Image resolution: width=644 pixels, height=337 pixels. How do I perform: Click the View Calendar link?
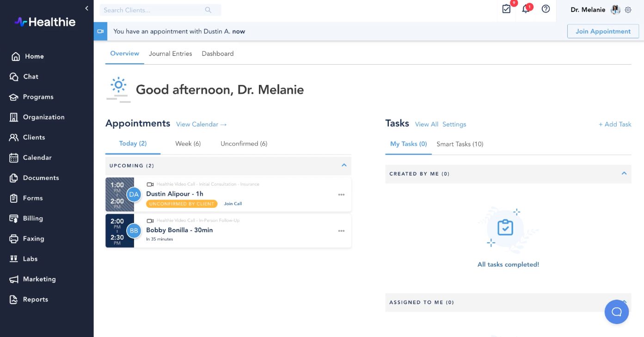201,124
